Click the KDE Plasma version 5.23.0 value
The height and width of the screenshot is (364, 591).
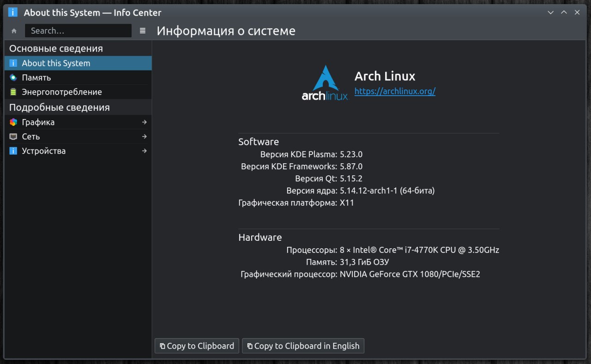[351, 155]
